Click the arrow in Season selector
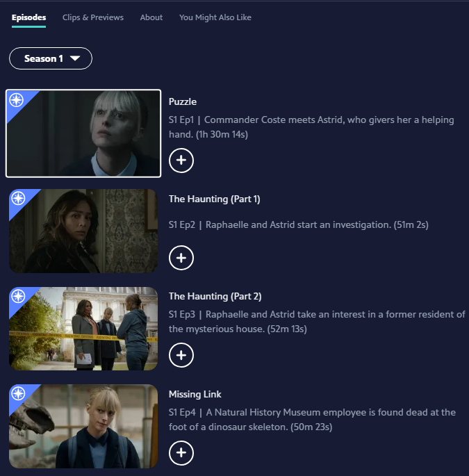Viewport: 469px width, 476px height. tap(75, 58)
